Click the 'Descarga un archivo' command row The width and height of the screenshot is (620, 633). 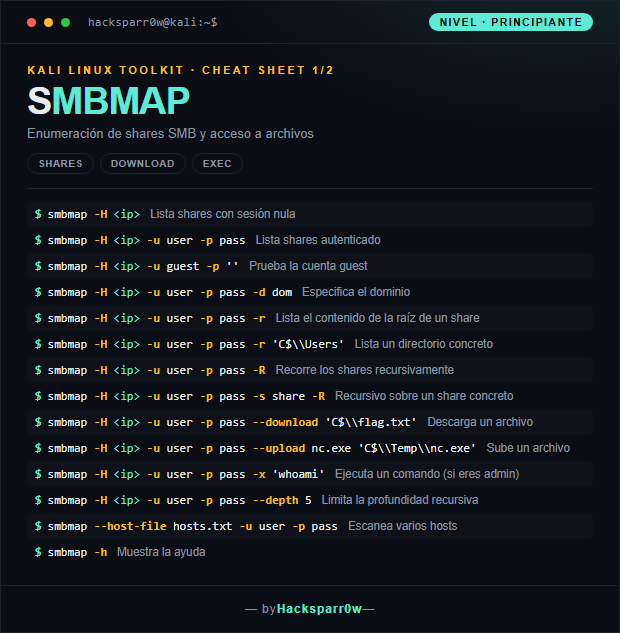pyautogui.click(x=310, y=422)
